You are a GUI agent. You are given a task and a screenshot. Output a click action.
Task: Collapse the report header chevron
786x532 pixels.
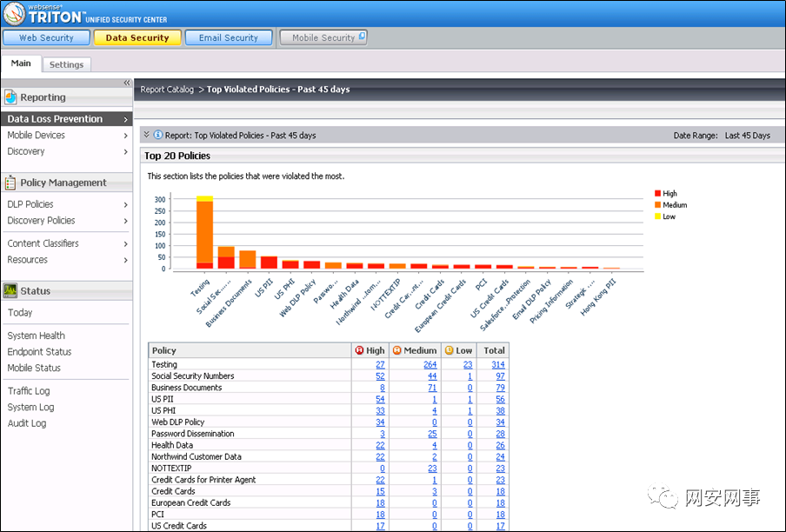coord(146,134)
